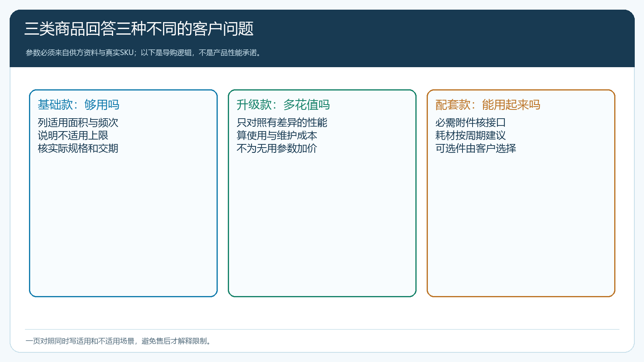644x362 pixels.
Task: Click the slide title 三类商品回答三种不同的客户问题
Action: click(139, 29)
